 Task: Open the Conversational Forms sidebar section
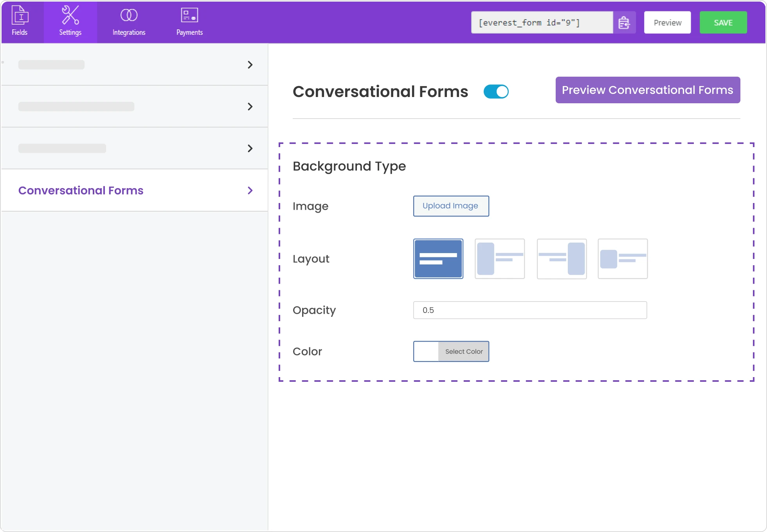tap(135, 191)
